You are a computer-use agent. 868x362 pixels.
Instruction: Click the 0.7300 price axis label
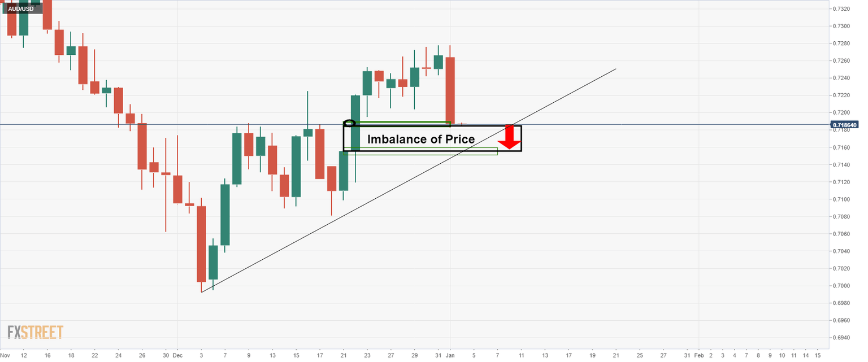(x=842, y=27)
